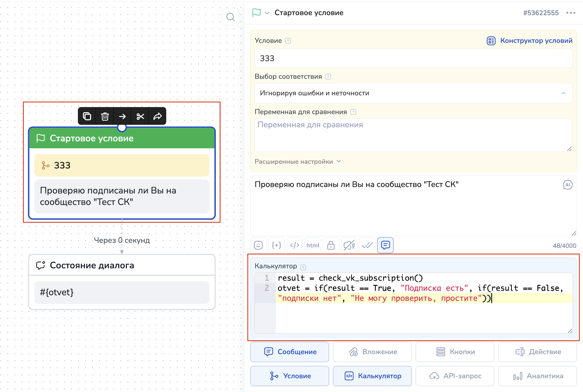Click the 'API-запрос' button
This screenshot has width=583, height=392.
click(x=455, y=376)
